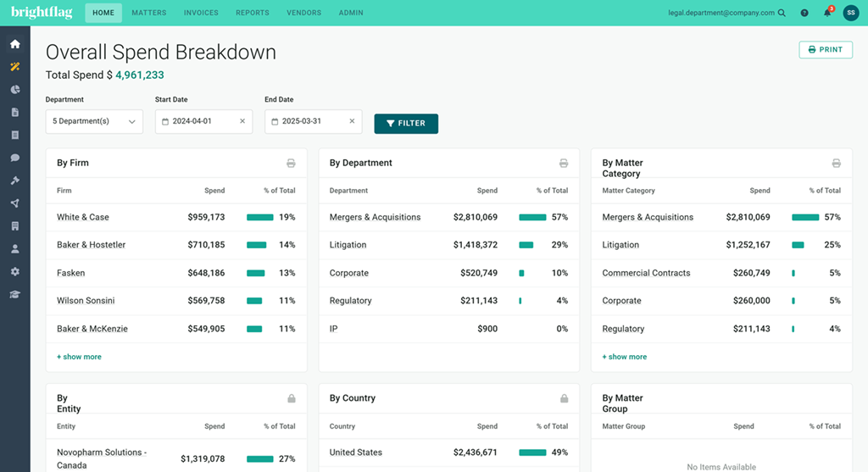Click the Filter button
Screen dimensions: 868x472
coord(406,124)
